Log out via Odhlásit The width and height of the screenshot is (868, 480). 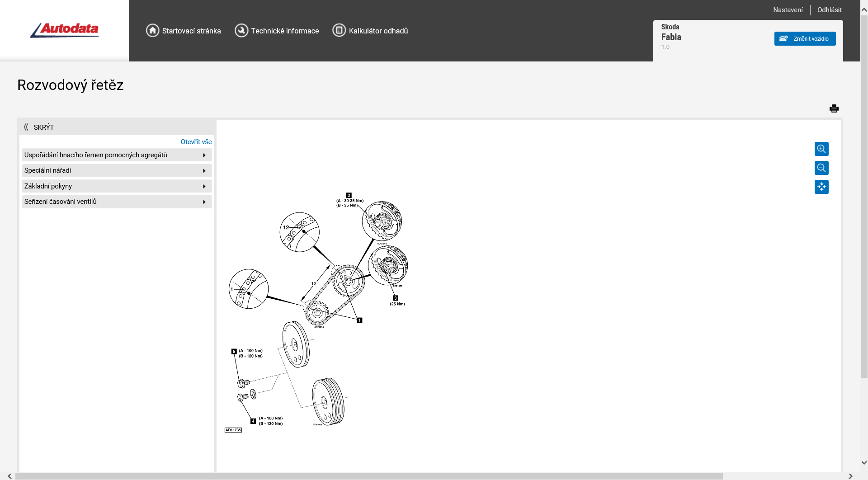829,10
